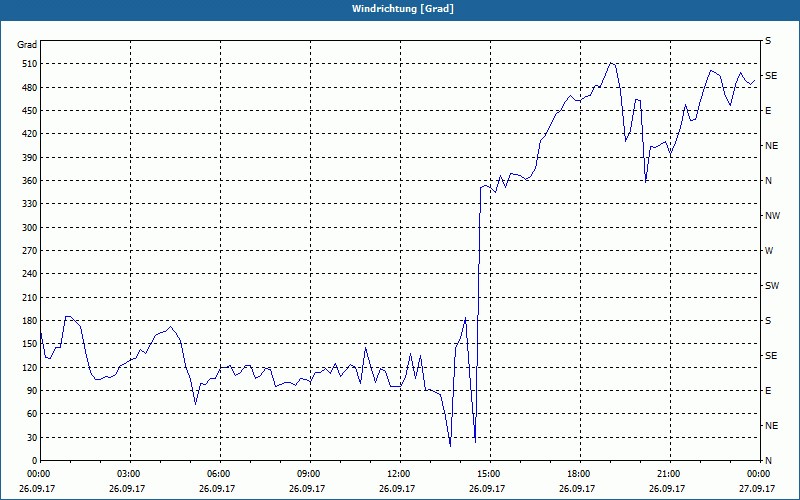Click the 150 y-axis value

[30, 344]
